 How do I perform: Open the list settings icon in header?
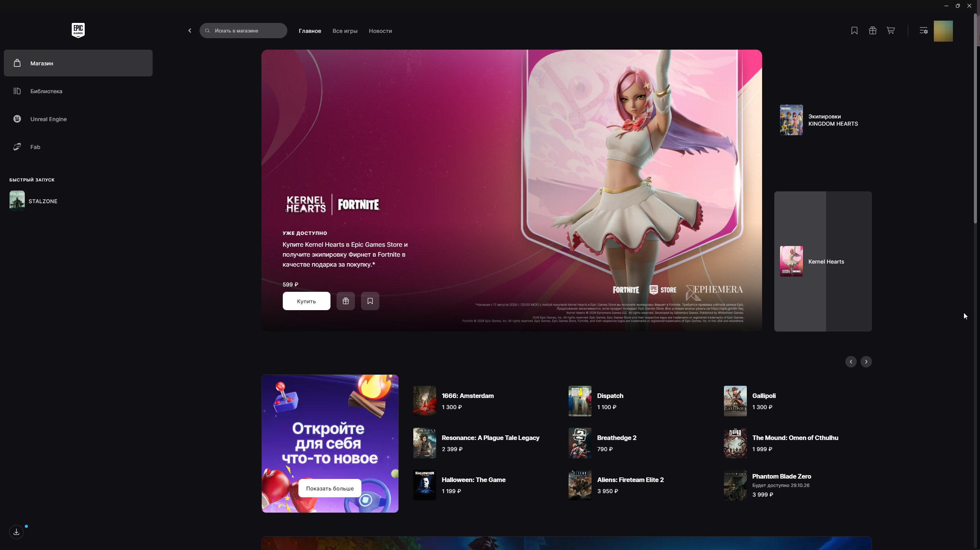(x=924, y=31)
